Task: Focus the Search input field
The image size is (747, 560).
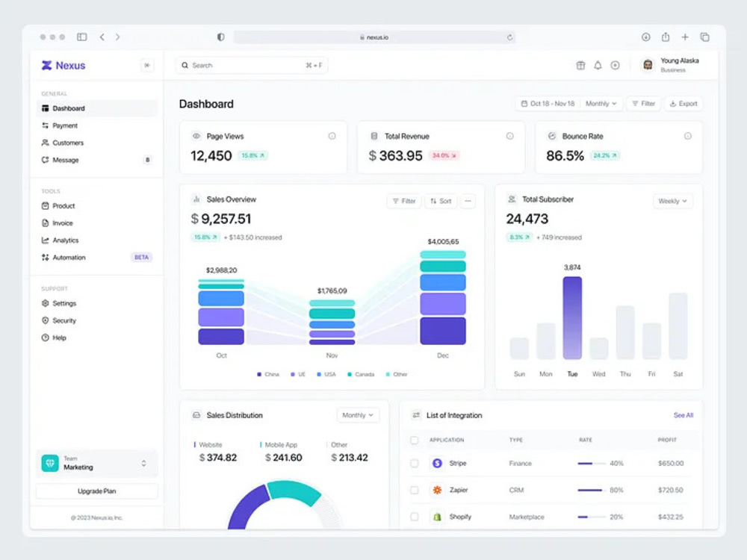Action: click(252, 65)
